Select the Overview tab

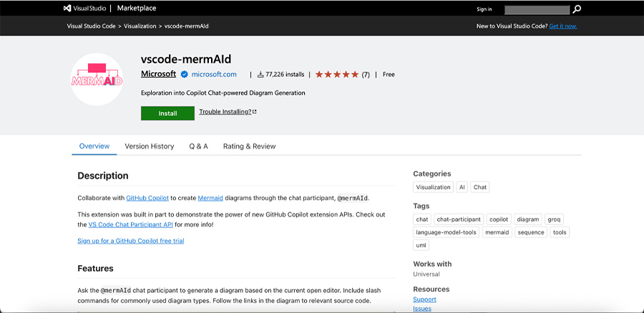tap(94, 146)
